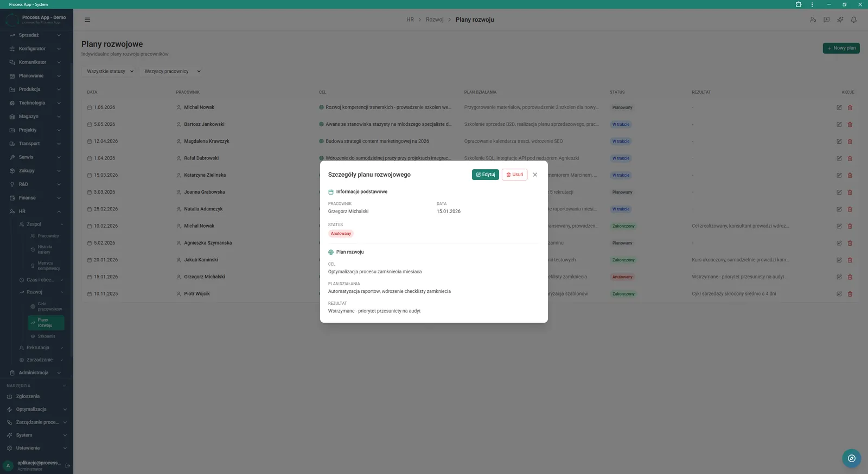Open Zgłoszenia in tools section
Screen dimensions: 868x474
pos(35,396)
